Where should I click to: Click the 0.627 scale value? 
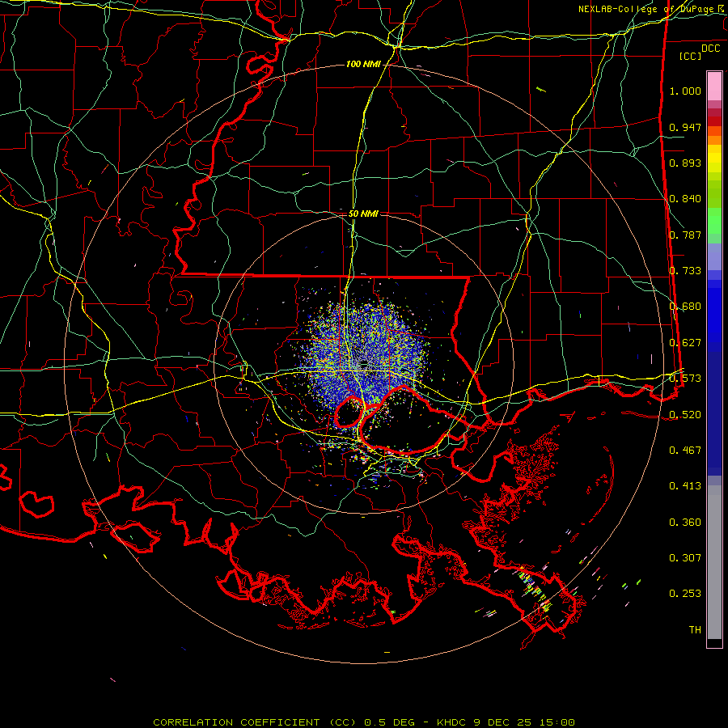click(685, 343)
